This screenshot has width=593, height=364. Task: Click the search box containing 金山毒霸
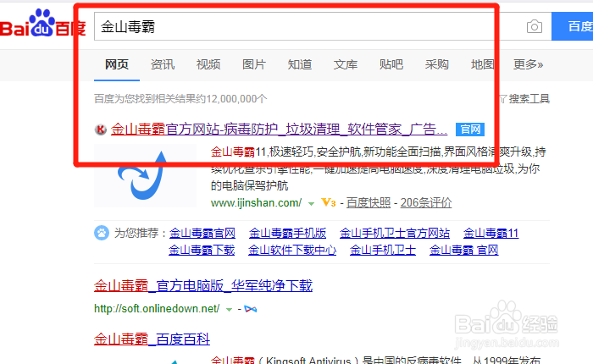click(x=323, y=26)
